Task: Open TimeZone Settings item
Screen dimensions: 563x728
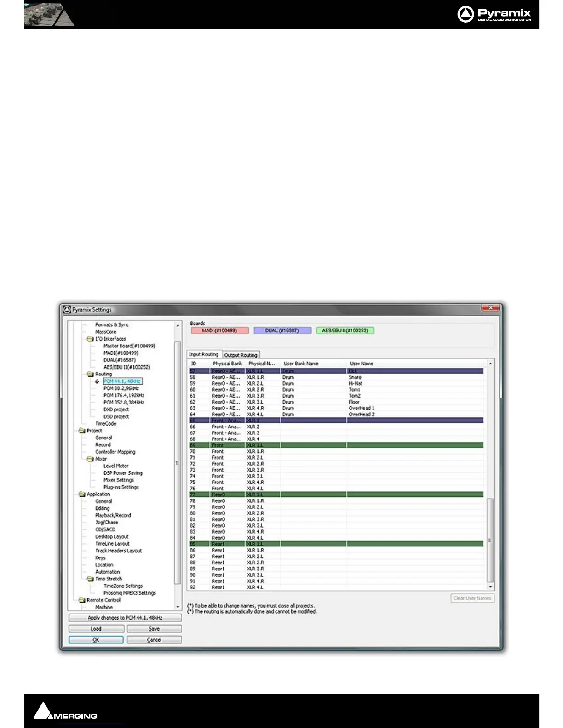Action: (x=123, y=586)
